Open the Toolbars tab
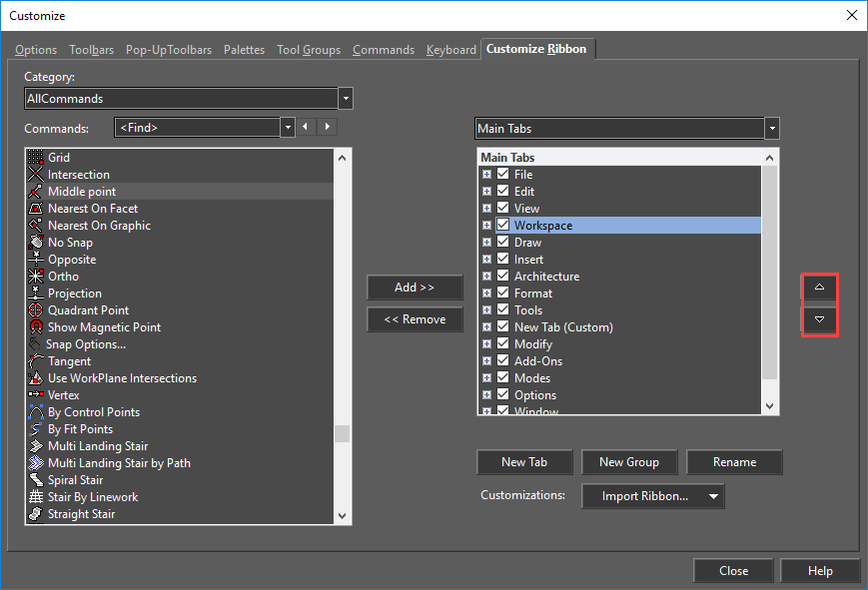This screenshot has width=868, height=590. pos(91,50)
